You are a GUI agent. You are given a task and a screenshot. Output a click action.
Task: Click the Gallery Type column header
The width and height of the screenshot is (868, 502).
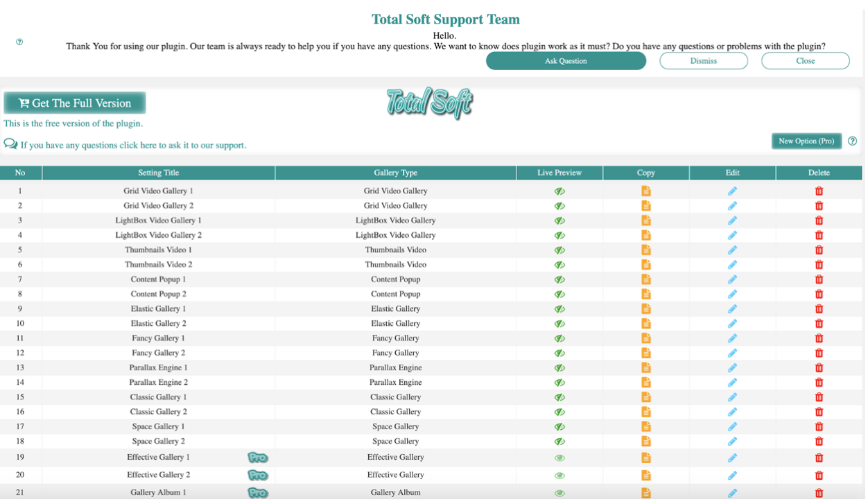coord(397,173)
